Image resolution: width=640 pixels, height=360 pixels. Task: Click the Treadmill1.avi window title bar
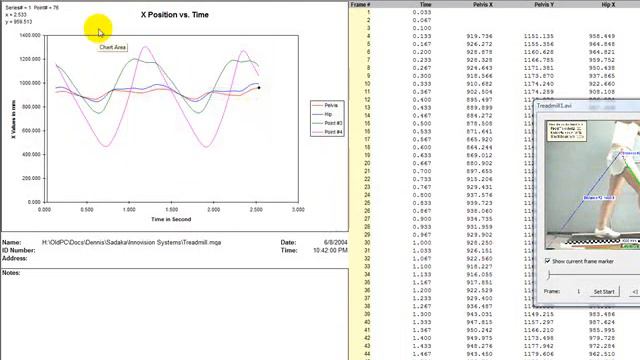tap(588, 106)
